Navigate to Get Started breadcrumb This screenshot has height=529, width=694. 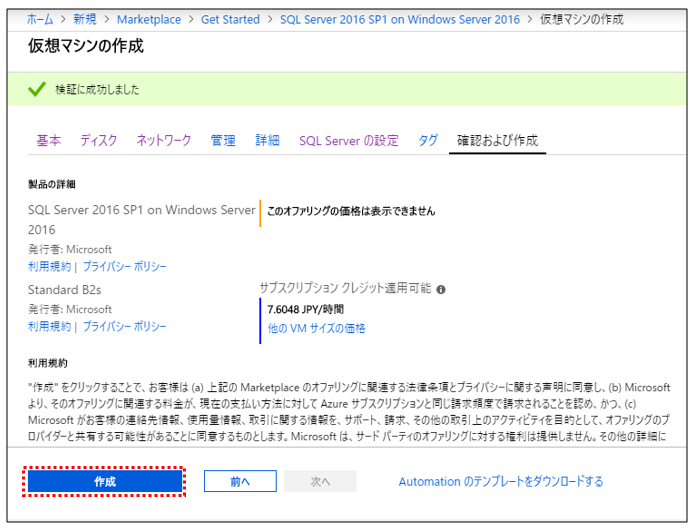tap(230, 19)
